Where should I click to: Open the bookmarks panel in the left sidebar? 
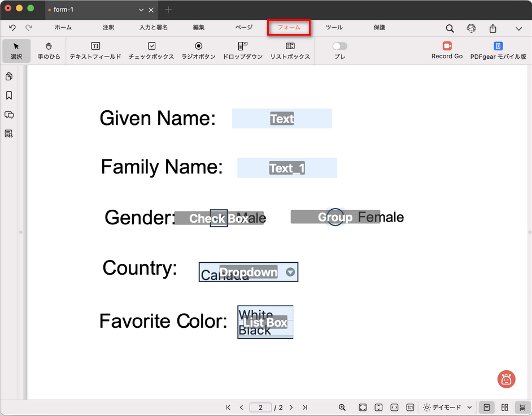pos(9,96)
